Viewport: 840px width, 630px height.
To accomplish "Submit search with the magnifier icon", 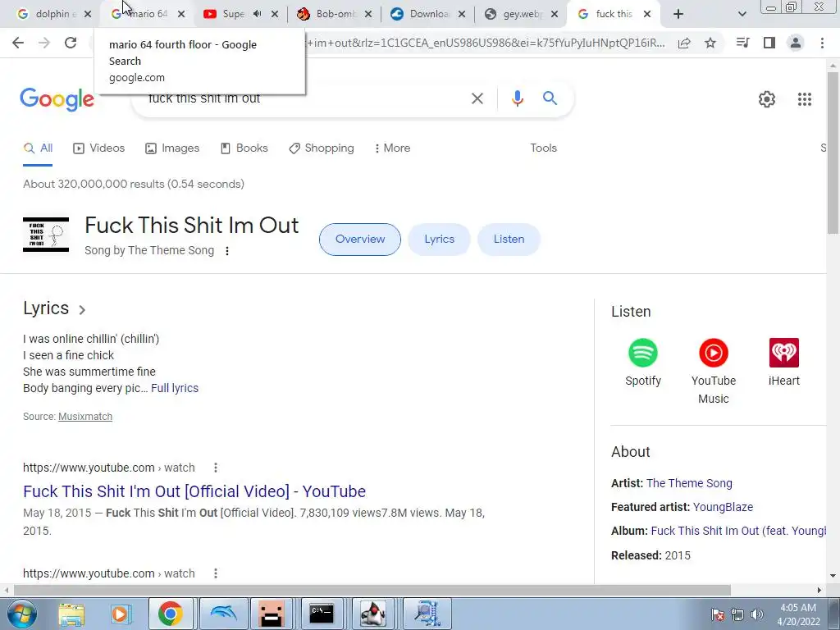I will (x=550, y=98).
